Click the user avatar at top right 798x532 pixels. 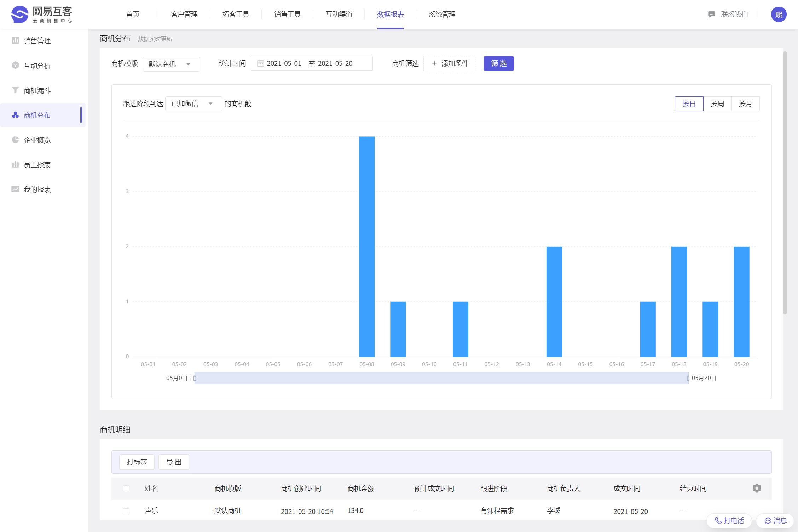coord(779,15)
